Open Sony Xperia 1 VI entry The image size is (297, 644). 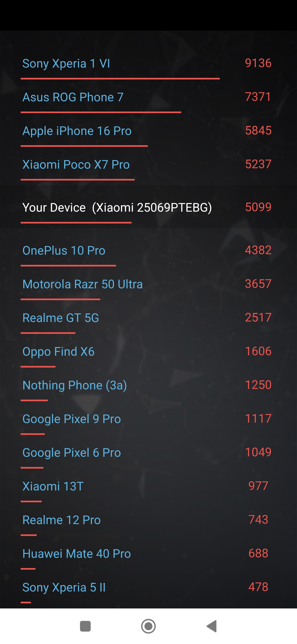[x=66, y=63]
